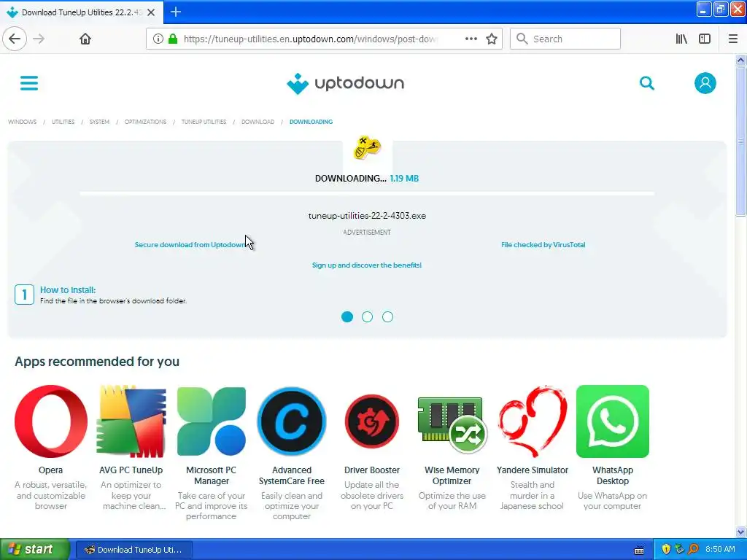Open the Firefox library icon
This screenshot has height=560, width=747.
point(681,39)
